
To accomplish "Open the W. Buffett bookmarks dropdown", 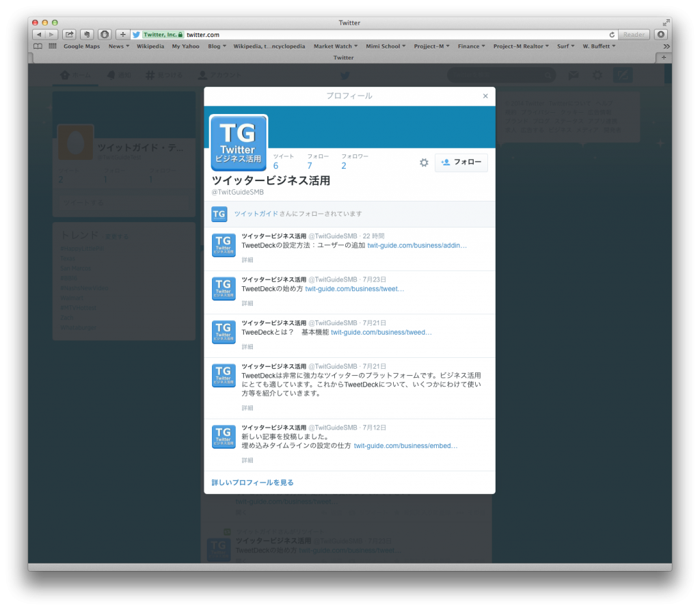I will pos(599,46).
